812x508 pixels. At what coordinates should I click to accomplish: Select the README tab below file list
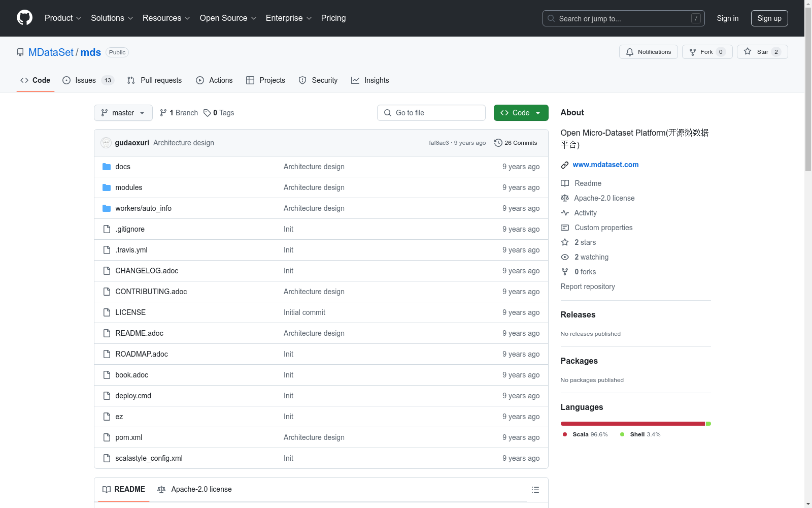pos(124,489)
